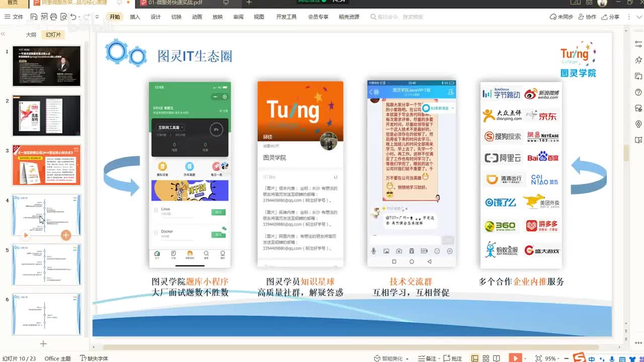Select the 开始 home tab
The width and height of the screenshot is (644, 362).
coord(115,17)
